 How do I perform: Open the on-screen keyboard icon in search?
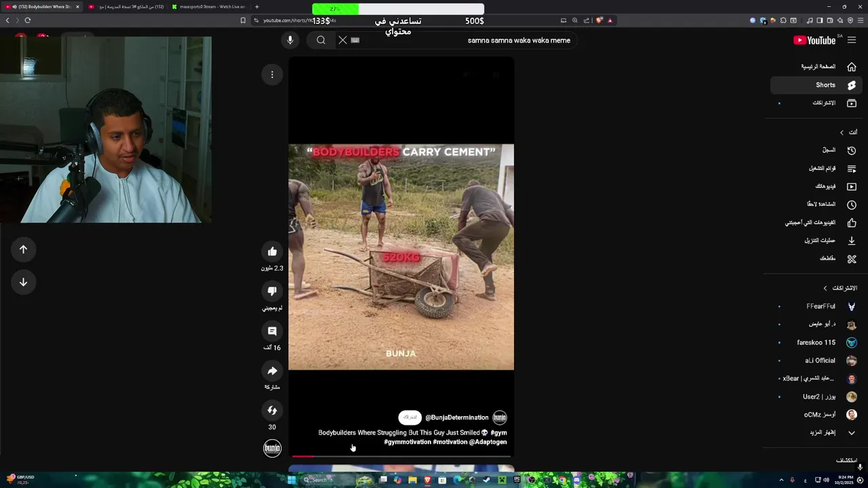pyautogui.click(x=355, y=40)
